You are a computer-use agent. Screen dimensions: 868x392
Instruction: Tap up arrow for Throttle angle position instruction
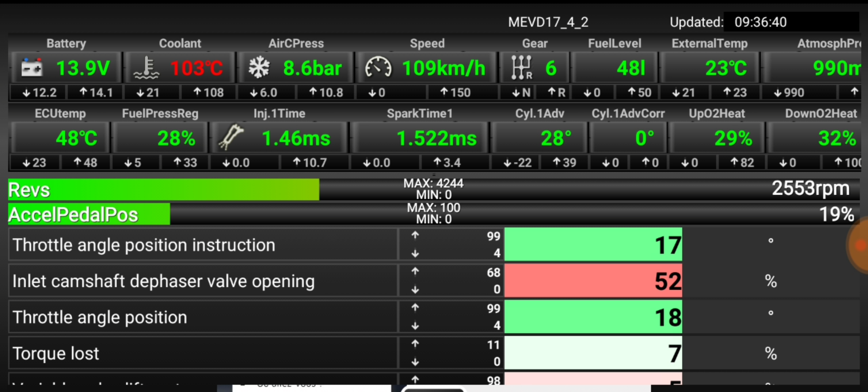pyautogui.click(x=415, y=235)
